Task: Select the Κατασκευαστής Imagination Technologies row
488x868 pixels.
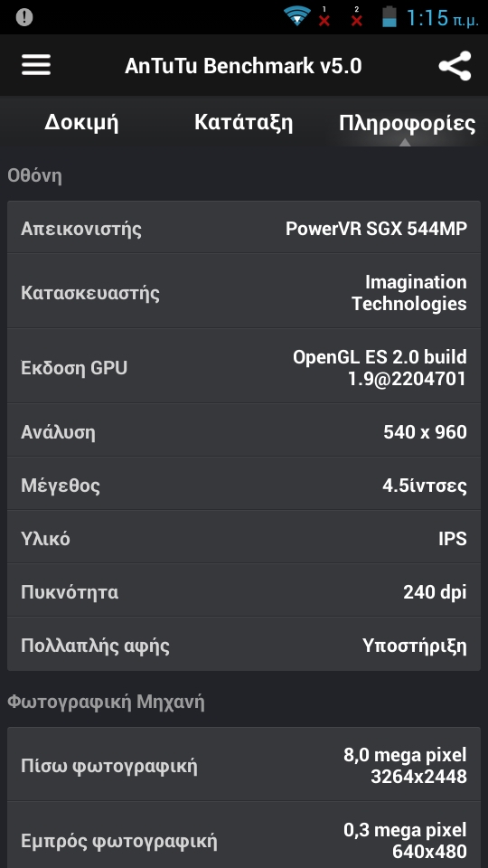Action: point(243,292)
